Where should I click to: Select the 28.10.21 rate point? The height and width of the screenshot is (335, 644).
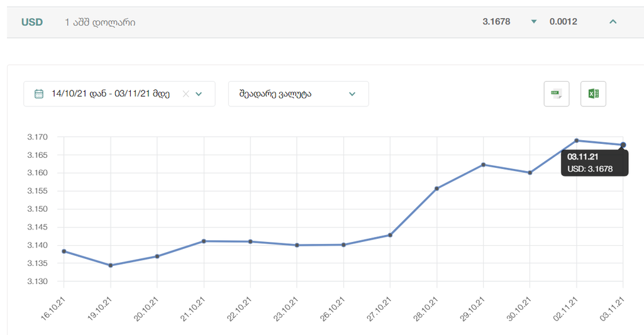(x=436, y=189)
